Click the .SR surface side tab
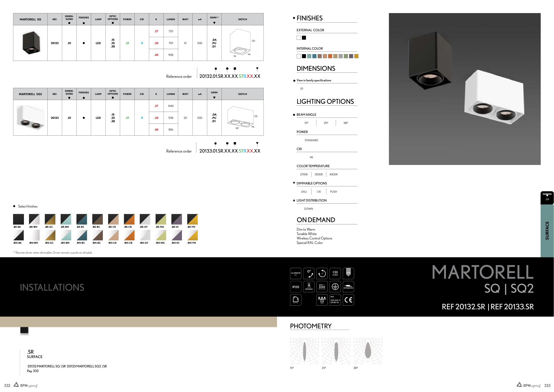 click(547, 198)
